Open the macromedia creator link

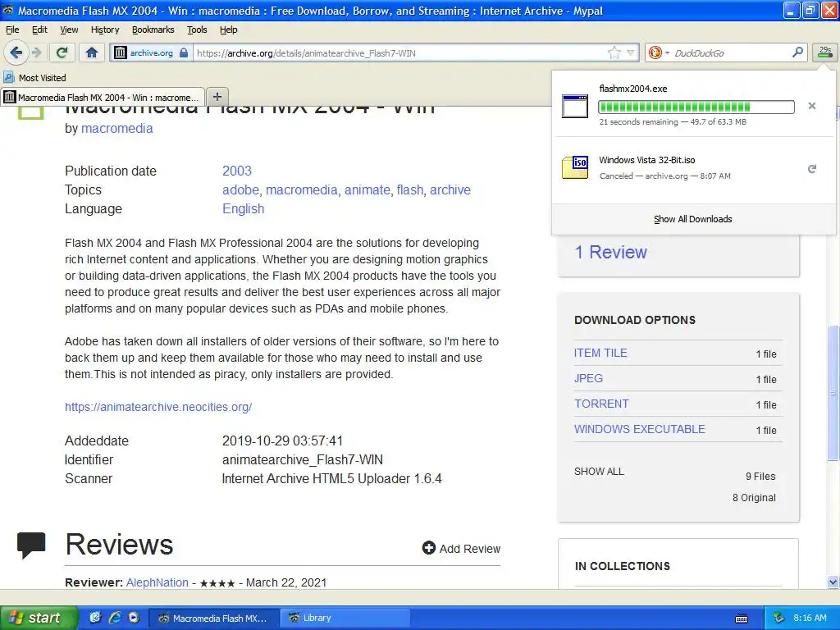116,129
